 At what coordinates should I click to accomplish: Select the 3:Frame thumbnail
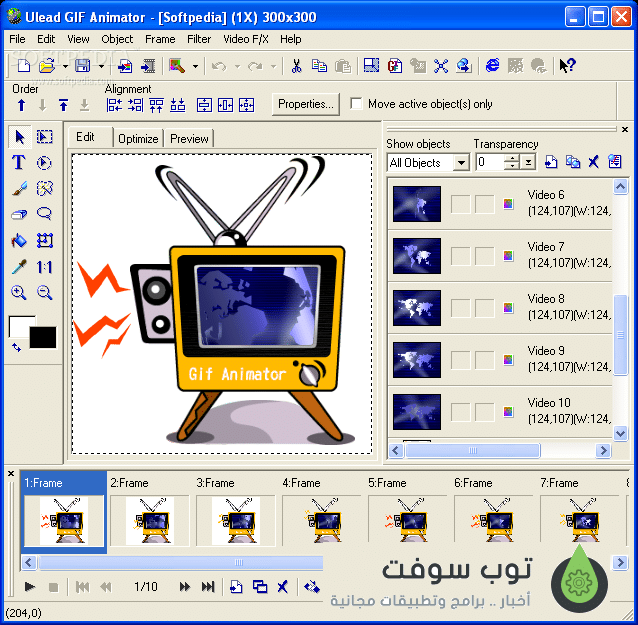[236, 520]
